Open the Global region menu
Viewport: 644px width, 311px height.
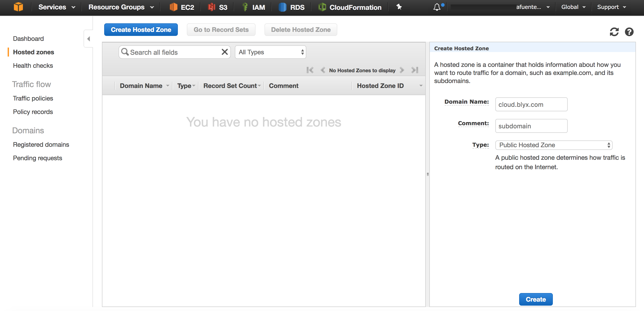(573, 7)
